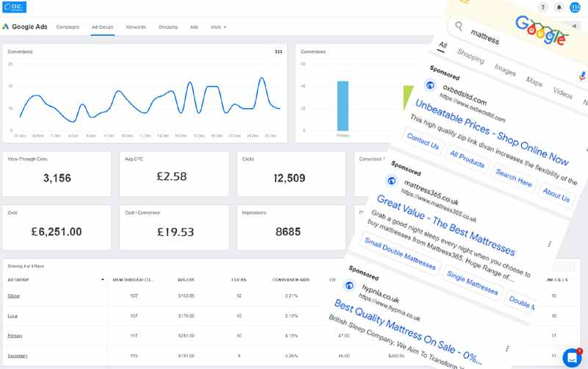Select the Ad Groups tab
588x369 pixels.
(x=102, y=27)
